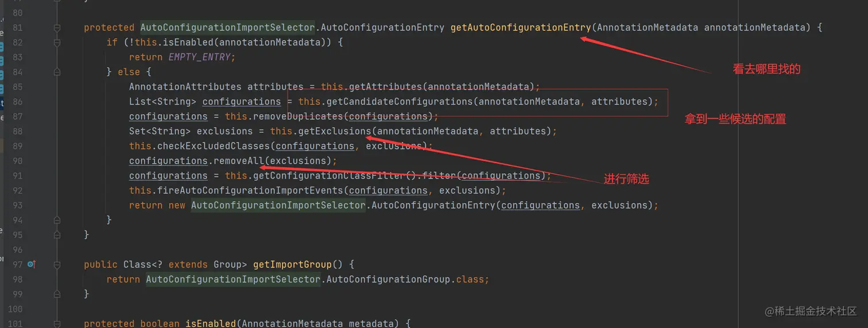This screenshot has width=868, height=328.
Task: Click the this.isEnabled call on line 82
Action: point(174,42)
